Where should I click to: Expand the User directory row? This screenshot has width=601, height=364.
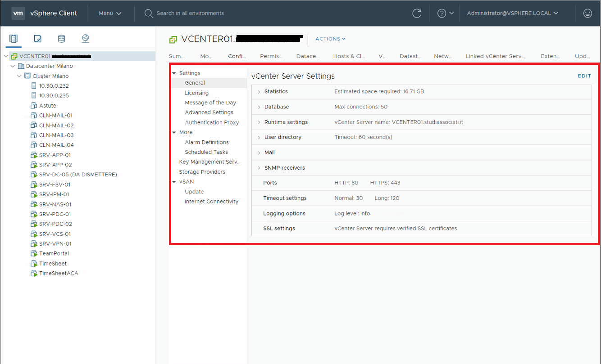(259, 137)
